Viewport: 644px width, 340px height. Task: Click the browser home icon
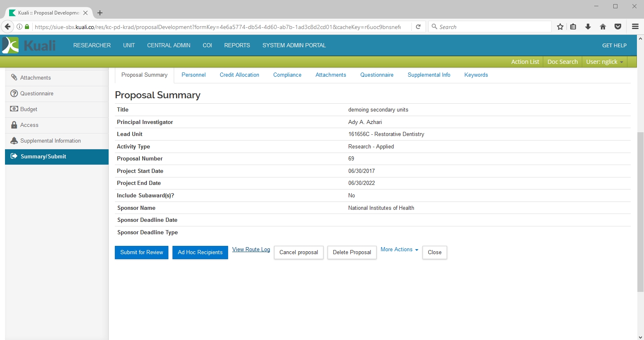[603, 27]
